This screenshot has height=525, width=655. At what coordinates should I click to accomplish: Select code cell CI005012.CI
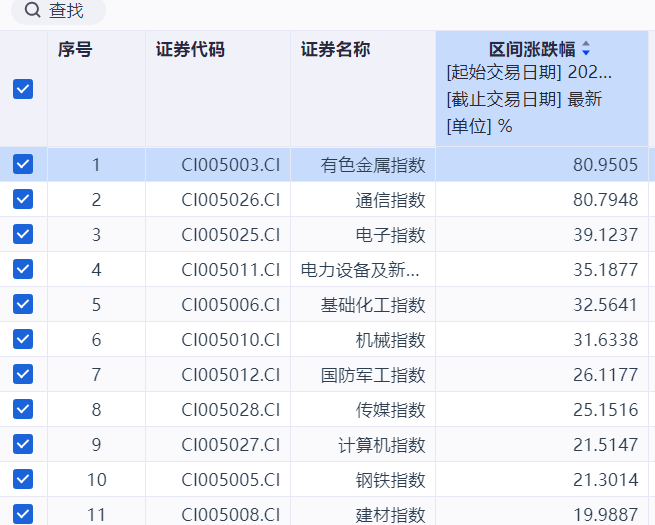tap(218, 375)
